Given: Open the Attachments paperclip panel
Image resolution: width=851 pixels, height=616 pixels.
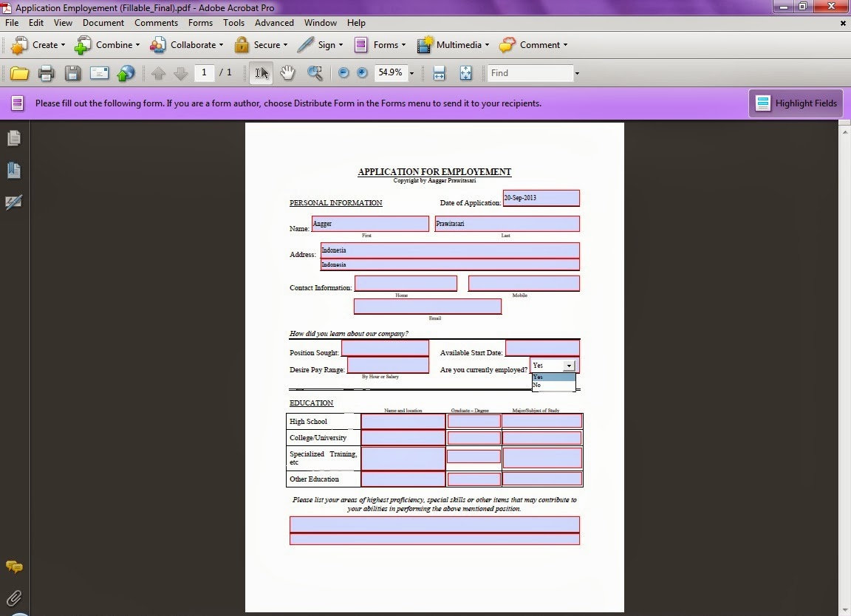Looking at the screenshot, I should click(14, 598).
